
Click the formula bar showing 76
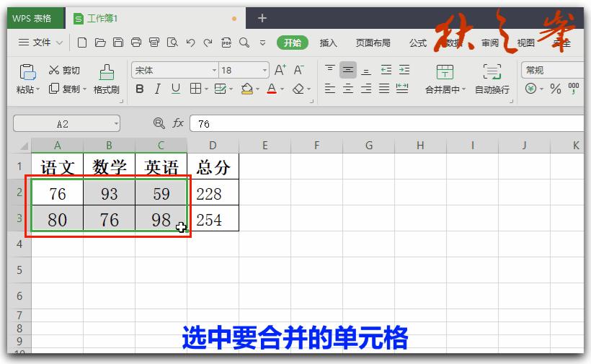tap(386, 123)
